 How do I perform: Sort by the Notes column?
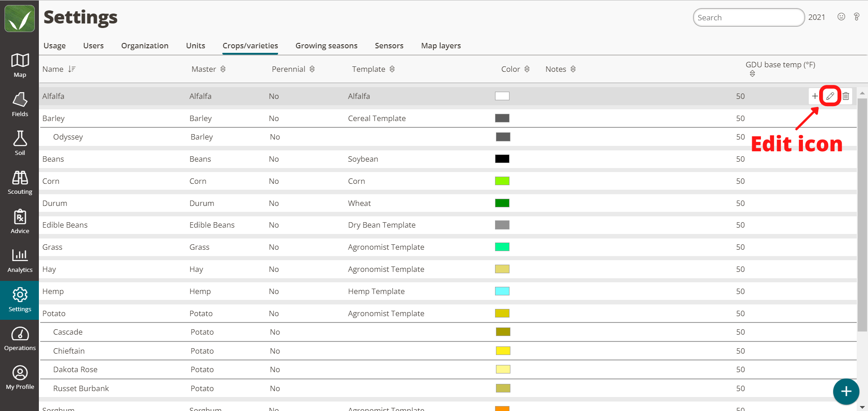[x=573, y=69]
